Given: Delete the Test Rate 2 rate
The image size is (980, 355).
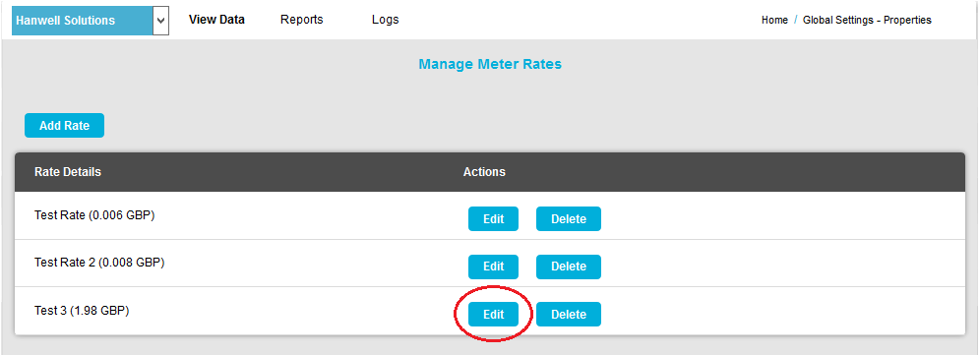Looking at the screenshot, I should click(x=569, y=266).
